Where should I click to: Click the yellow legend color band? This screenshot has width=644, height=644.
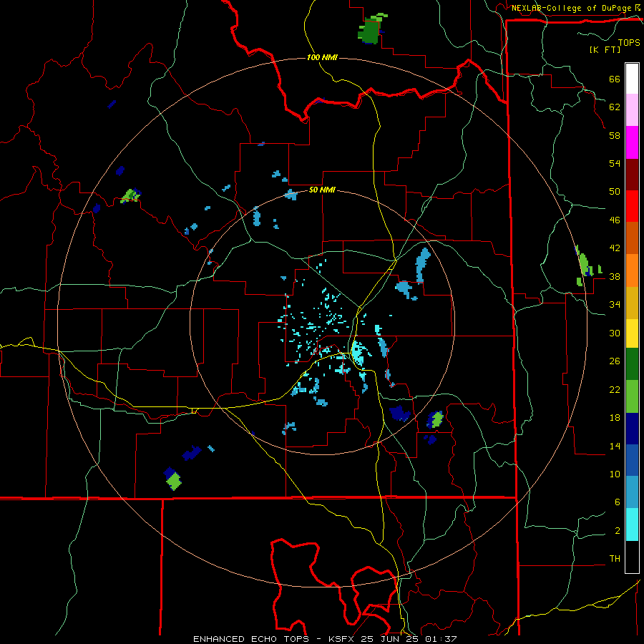click(632, 333)
